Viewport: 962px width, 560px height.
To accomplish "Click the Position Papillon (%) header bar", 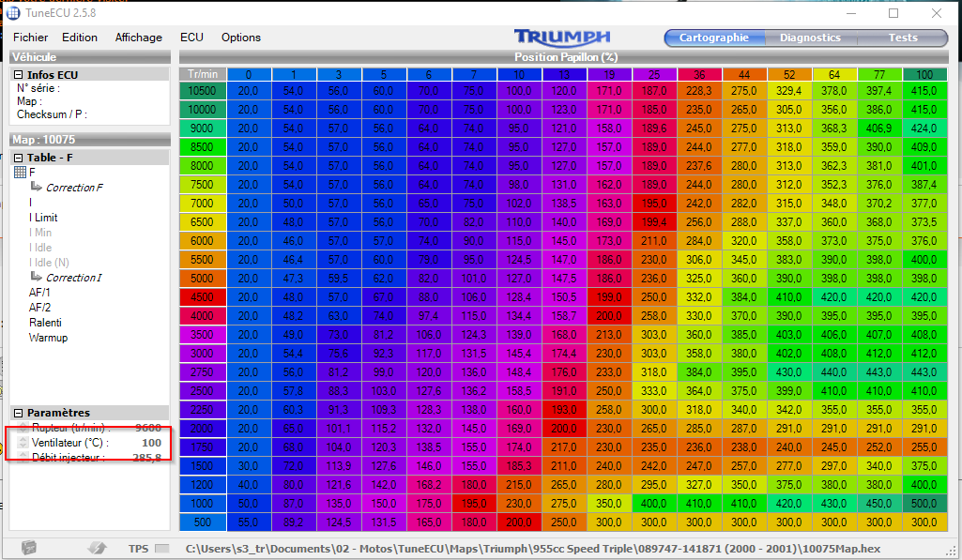I will 564,57.
